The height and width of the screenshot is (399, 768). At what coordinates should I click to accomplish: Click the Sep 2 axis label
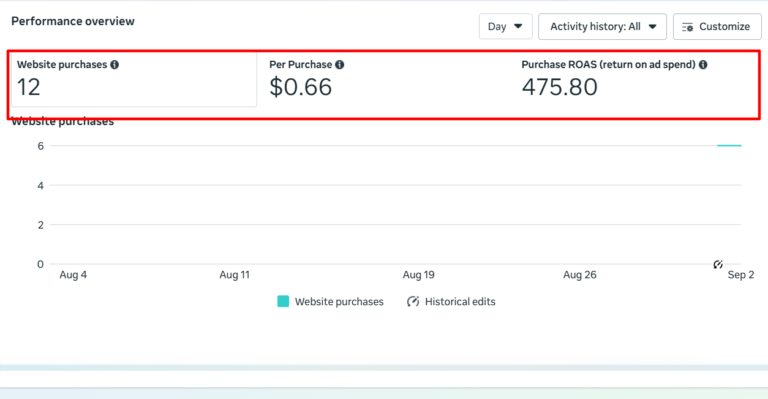pos(741,275)
